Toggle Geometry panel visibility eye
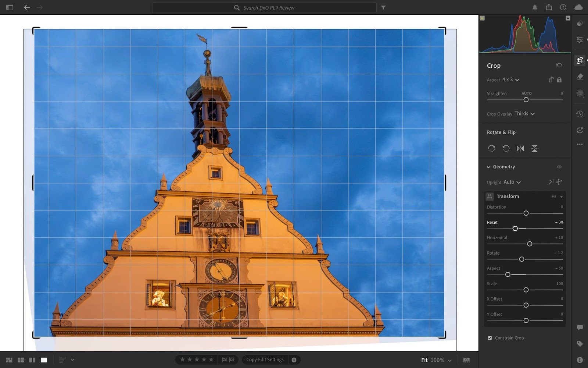The width and height of the screenshot is (588, 368). 559,167
